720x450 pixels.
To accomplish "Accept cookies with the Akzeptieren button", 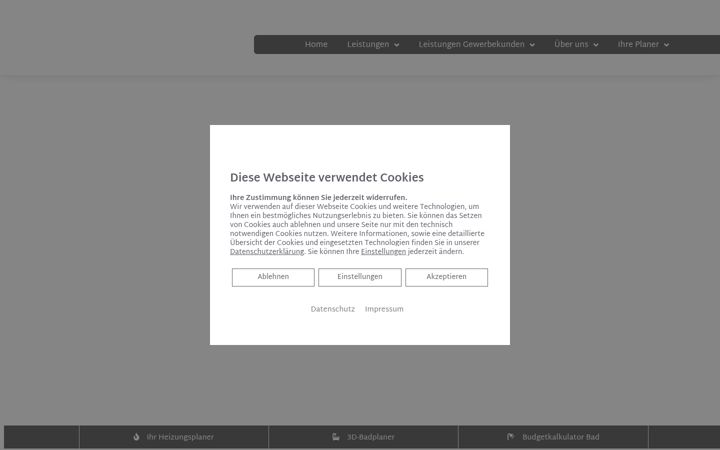I will [446, 277].
